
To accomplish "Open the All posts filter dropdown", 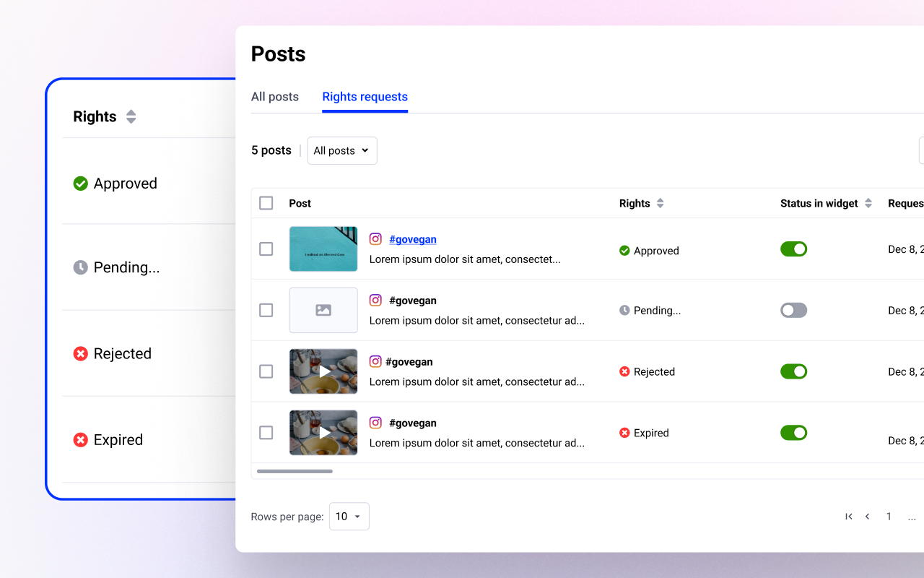I will (341, 150).
